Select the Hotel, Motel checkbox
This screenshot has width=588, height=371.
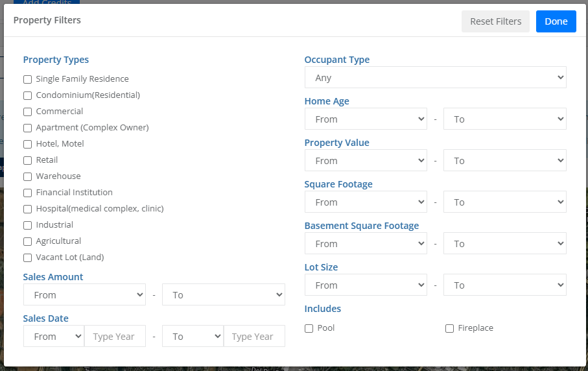point(27,144)
